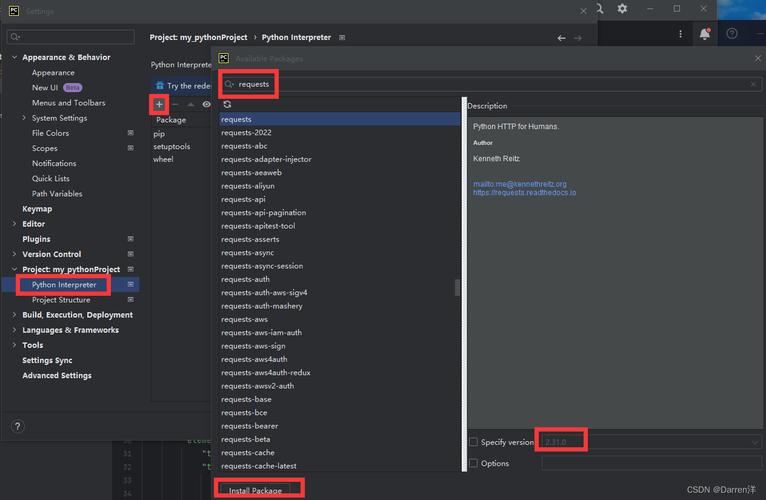The width and height of the screenshot is (766, 500).
Task: Open the notifications bell icon
Action: tap(704, 34)
